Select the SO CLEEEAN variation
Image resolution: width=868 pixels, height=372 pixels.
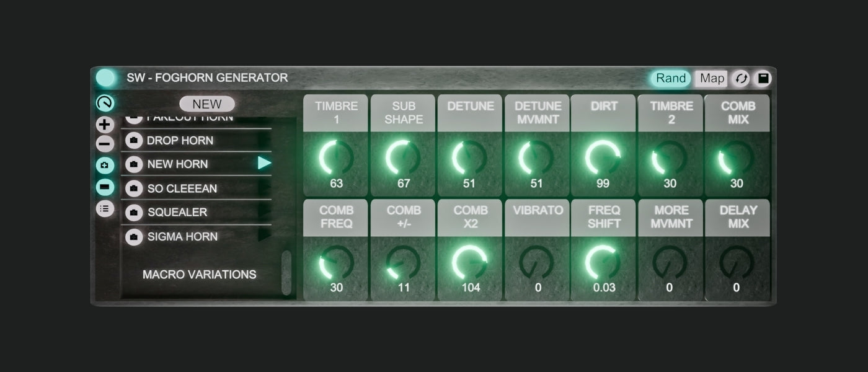(x=182, y=188)
